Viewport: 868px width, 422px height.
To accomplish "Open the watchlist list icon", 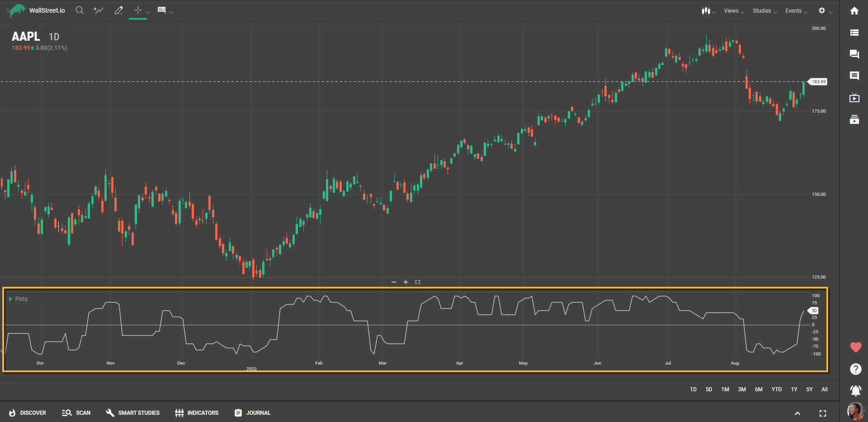I will (854, 33).
